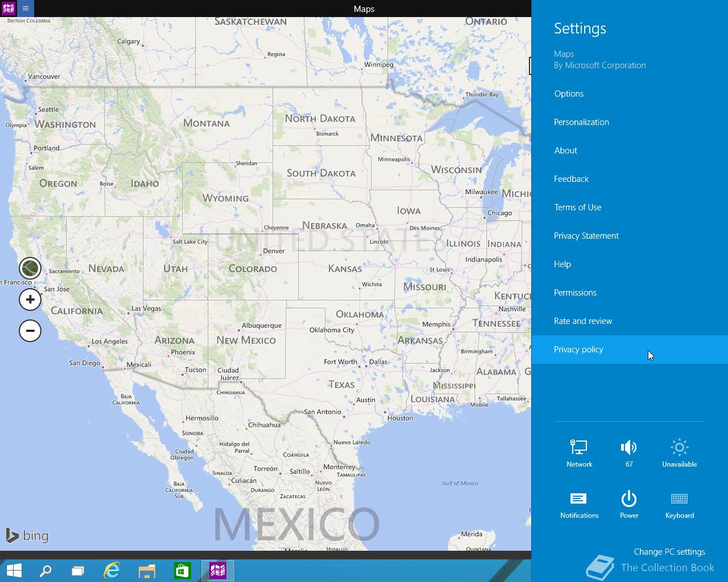The height and width of the screenshot is (582, 728).
Task: Click the Salt Lake City label
Action: coord(190,242)
